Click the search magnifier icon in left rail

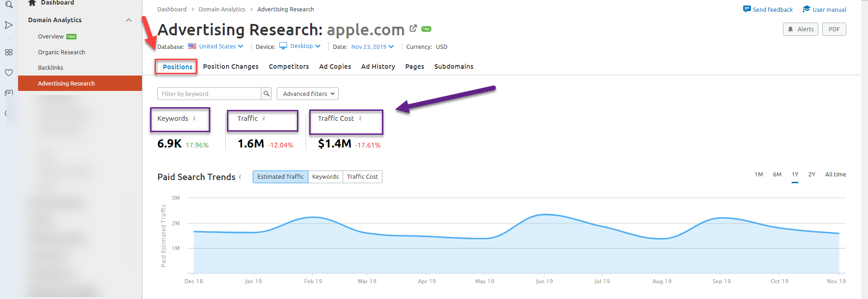9,5
